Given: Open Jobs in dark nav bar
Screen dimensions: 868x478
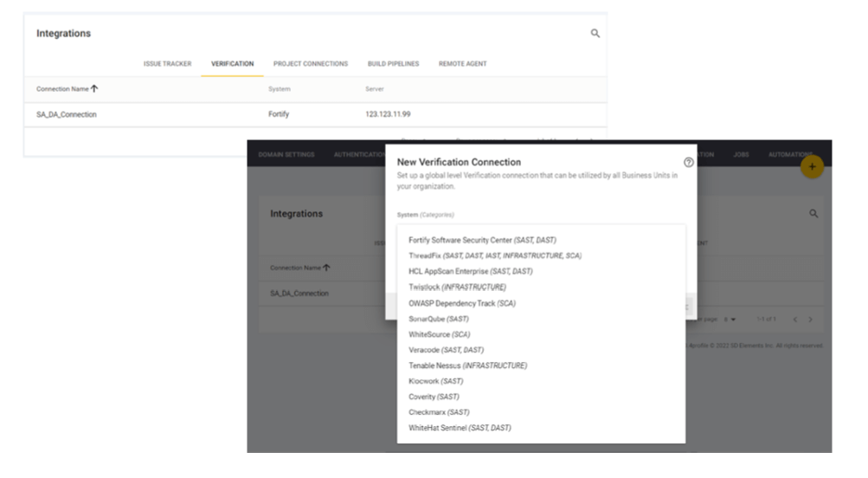Looking at the screenshot, I should [742, 154].
